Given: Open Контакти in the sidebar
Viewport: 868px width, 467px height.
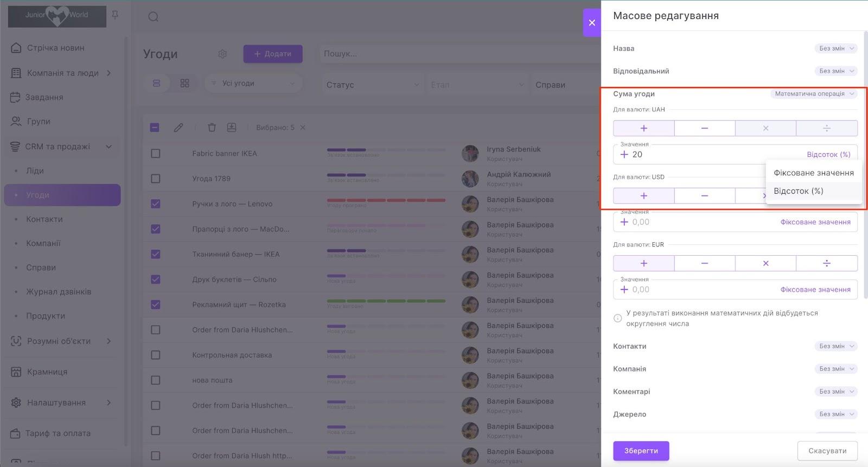Looking at the screenshot, I should click(x=44, y=219).
